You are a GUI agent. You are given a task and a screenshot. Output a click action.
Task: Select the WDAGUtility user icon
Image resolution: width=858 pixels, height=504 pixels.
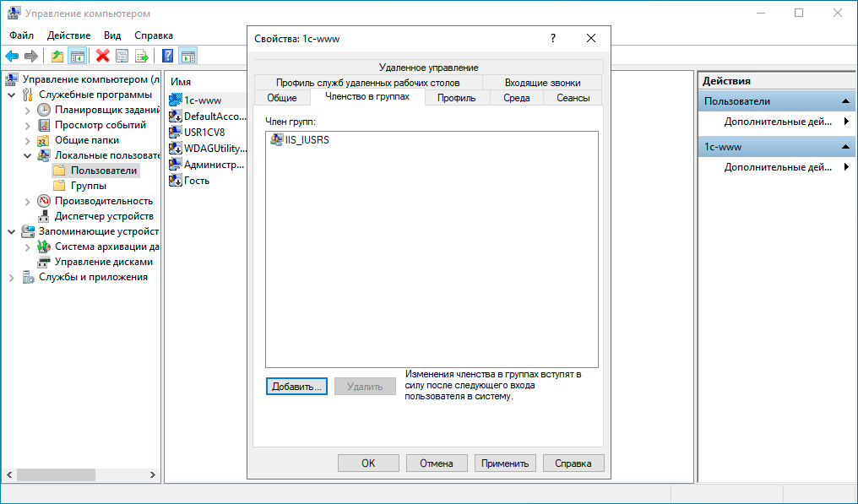click(x=176, y=149)
